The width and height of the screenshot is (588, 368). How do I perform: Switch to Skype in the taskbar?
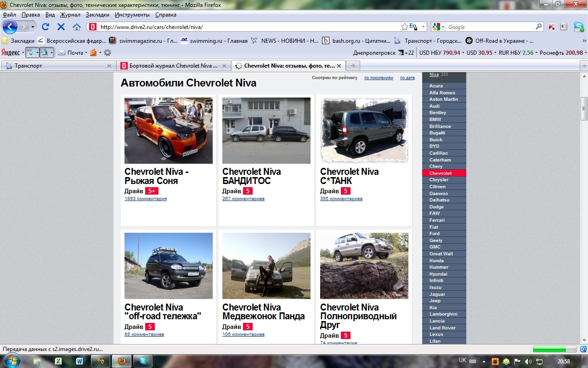[x=142, y=361]
